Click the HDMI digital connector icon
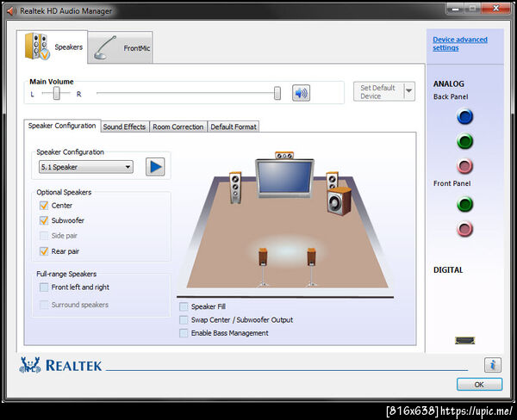The height and width of the screenshot is (420, 517). [x=465, y=340]
